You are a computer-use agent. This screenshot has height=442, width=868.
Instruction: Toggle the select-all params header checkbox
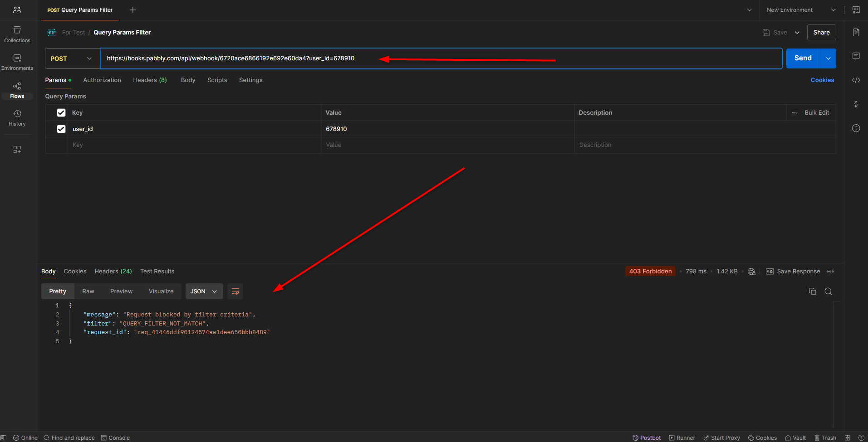61,113
